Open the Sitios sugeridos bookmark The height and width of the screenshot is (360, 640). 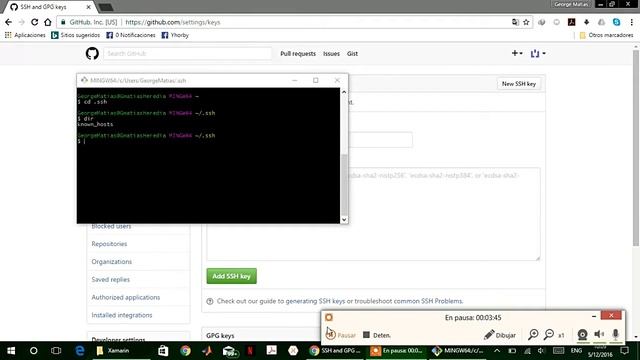pyautogui.click(x=76, y=35)
